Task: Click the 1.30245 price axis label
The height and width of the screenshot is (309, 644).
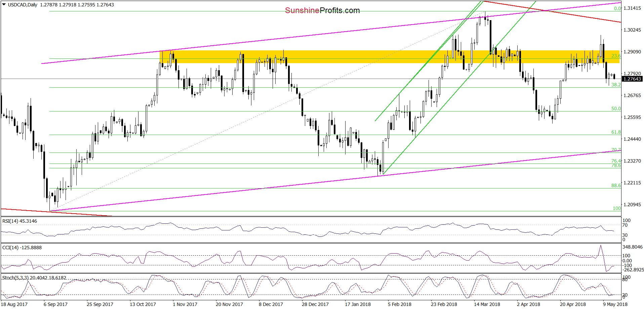Action: [x=632, y=30]
